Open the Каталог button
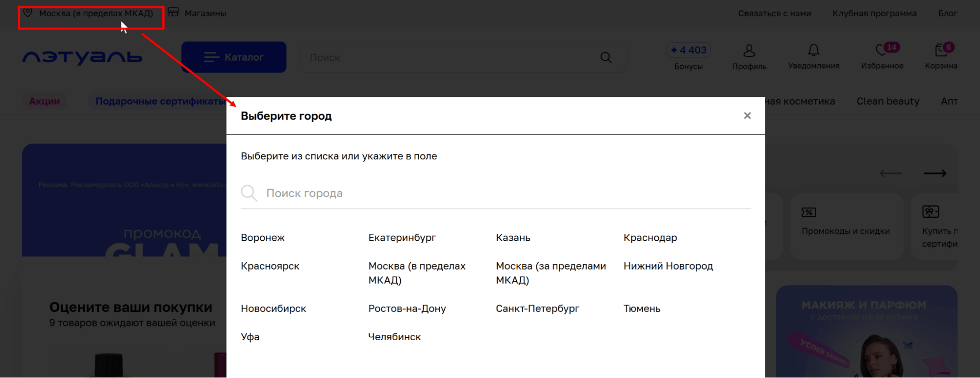The width and height of the screenshot is (980, 378). pos(234,57)
